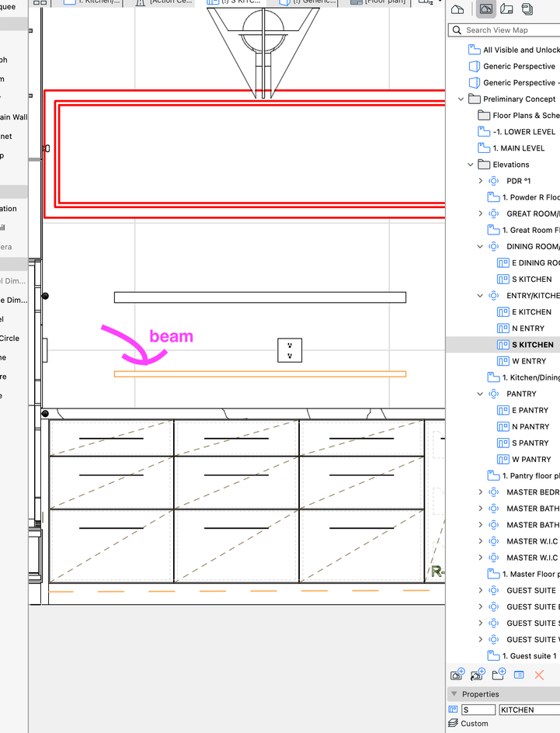This screenshot has width=560, height=733.
Task: Select the electrical outlet symbol in the drawing
Action: tap(290, 350)
